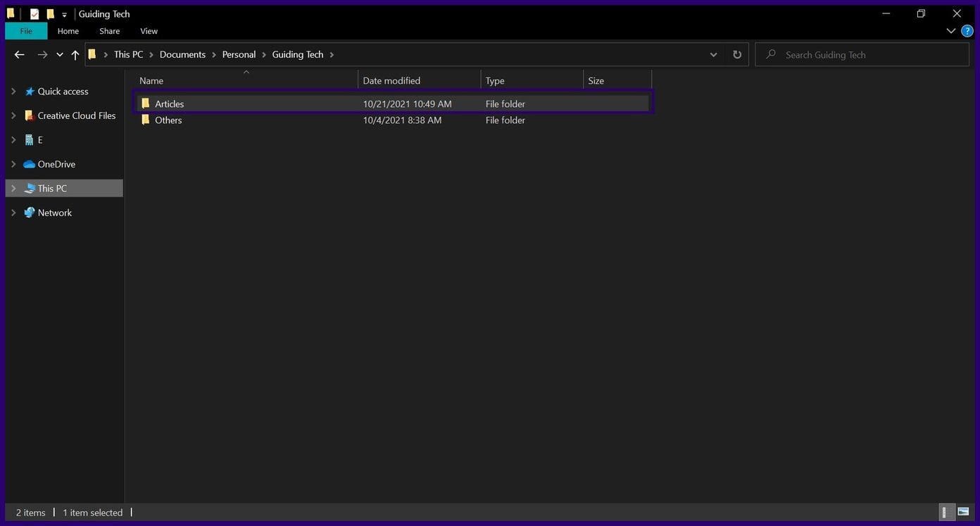Click the E building icon in sidebar
This screenshot has height=526, width=980.
coord(29,140)
